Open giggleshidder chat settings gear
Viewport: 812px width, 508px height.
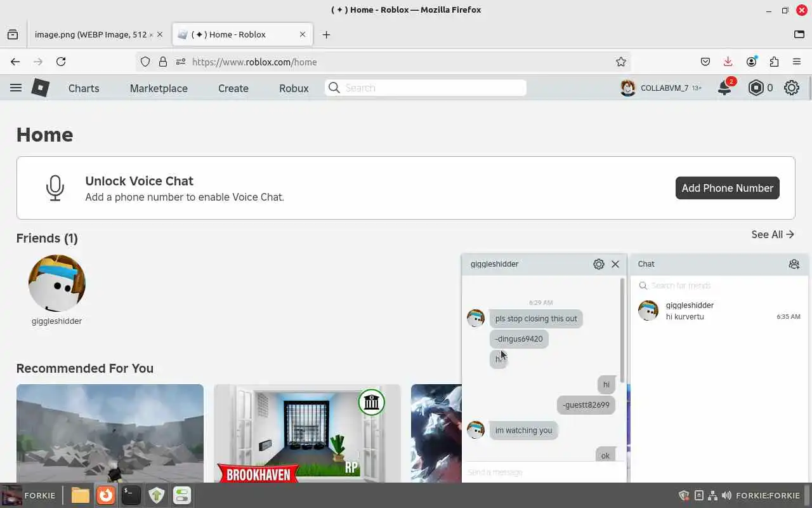[x=598, y=264]
